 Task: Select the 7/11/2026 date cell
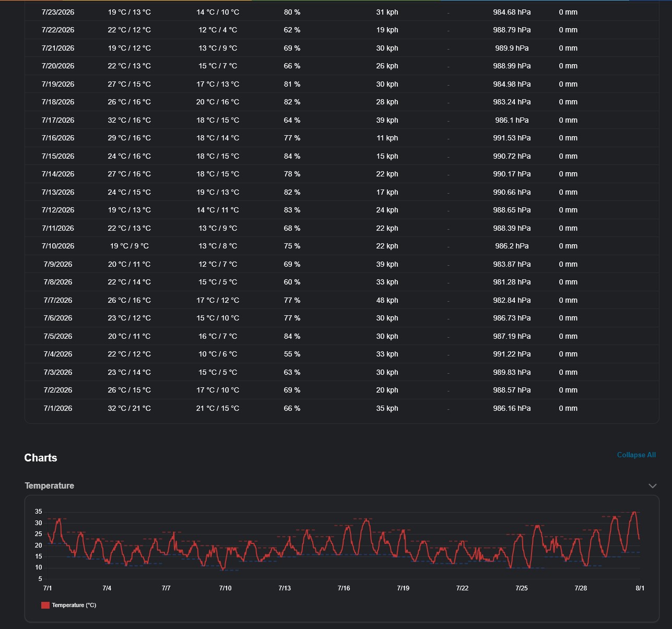tap(58, 228)
